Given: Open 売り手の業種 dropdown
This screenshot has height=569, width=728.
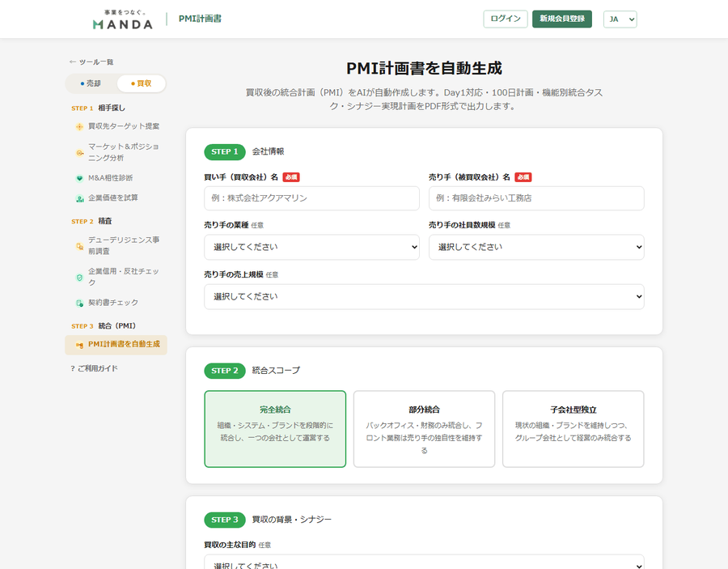Looking at the screenshot, I should [x=311, y=247].
